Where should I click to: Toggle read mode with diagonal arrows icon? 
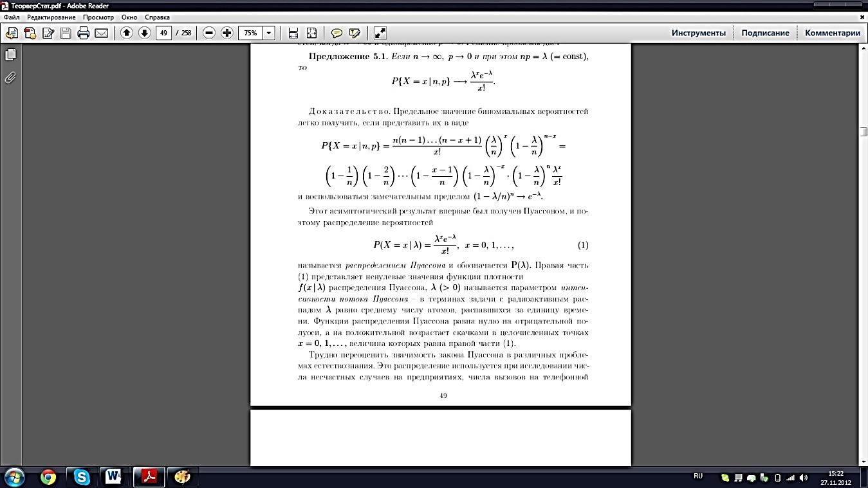coord(380,33)
